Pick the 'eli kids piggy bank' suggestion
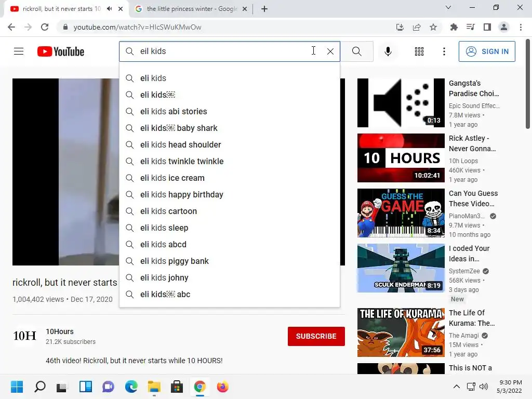This screenshot has height=399, width=532. [x=230, y=261]
